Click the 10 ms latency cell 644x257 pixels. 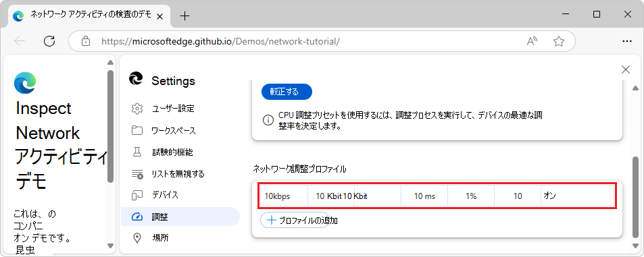pos(424,196)
